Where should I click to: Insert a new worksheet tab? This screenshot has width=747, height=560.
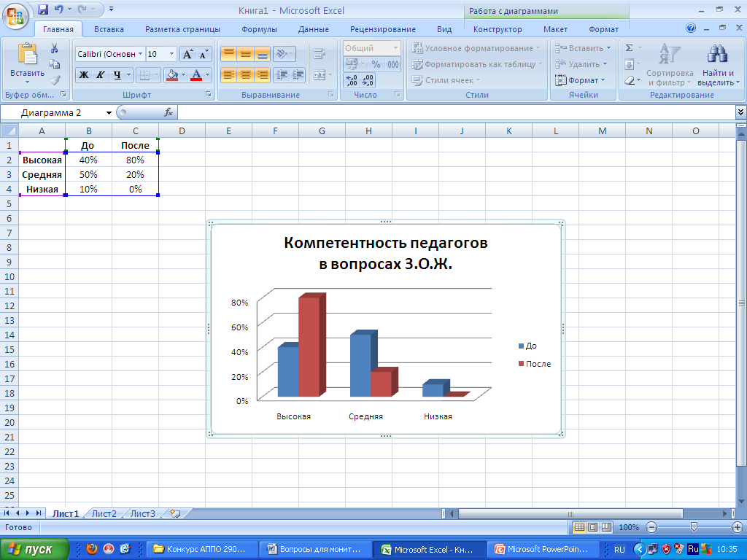(x=175, y=513)
